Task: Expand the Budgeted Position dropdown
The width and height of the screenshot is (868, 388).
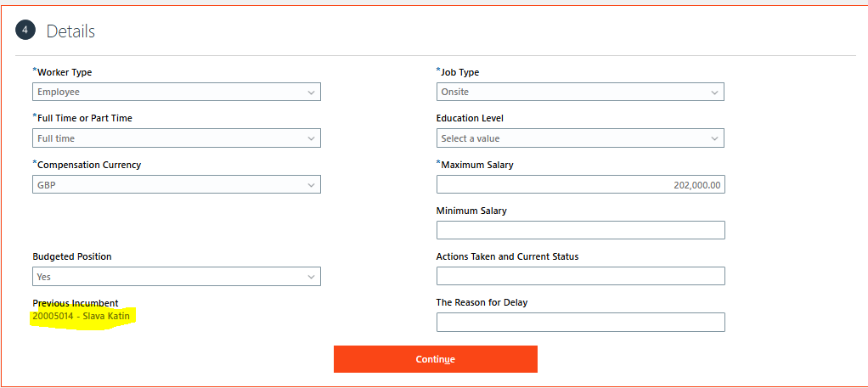Action: pos(177,276)
